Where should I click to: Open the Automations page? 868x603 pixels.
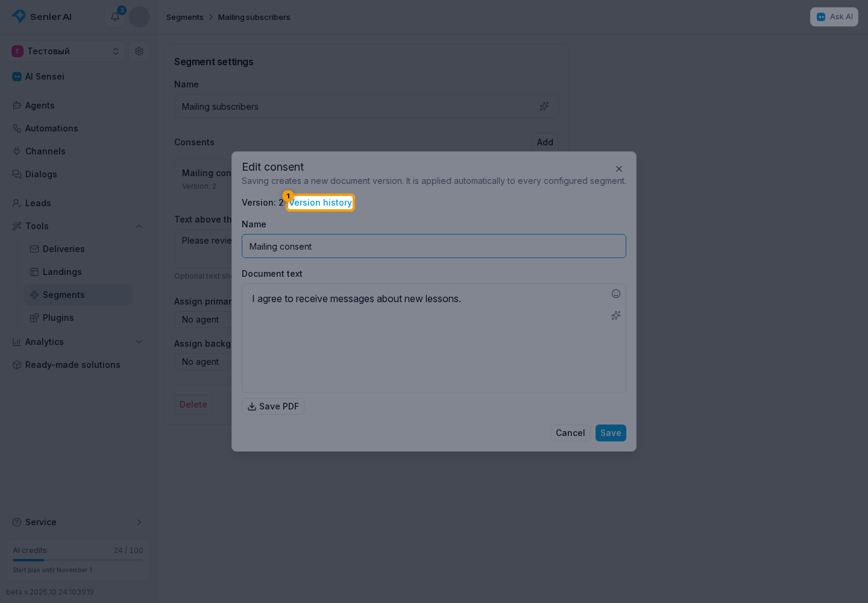coord(78,128)
